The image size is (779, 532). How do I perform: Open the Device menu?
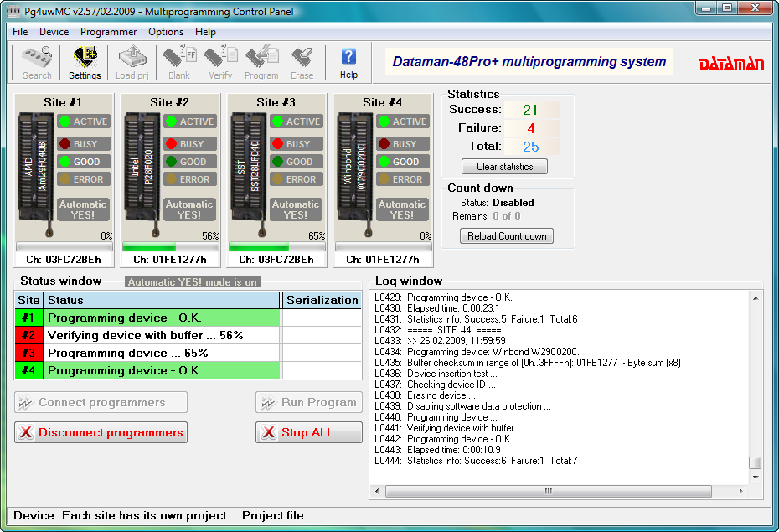[x=54, y=31]
